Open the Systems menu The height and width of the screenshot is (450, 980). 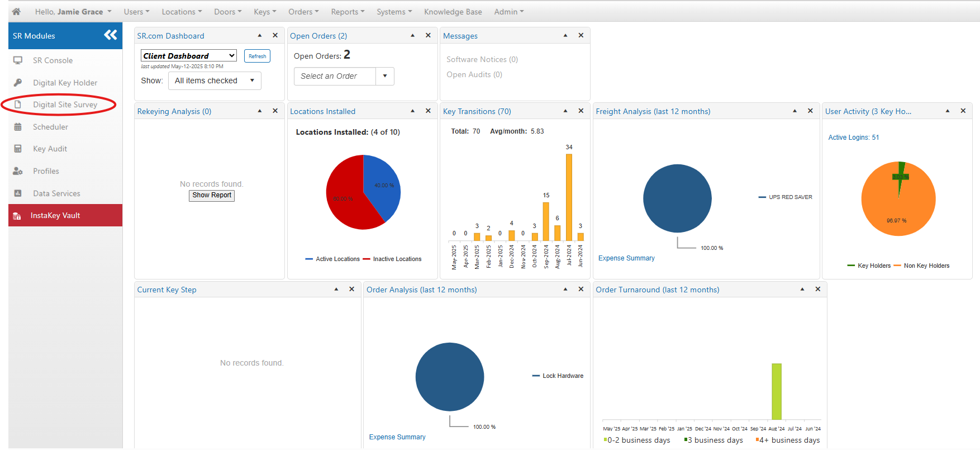tap(394, 12)
